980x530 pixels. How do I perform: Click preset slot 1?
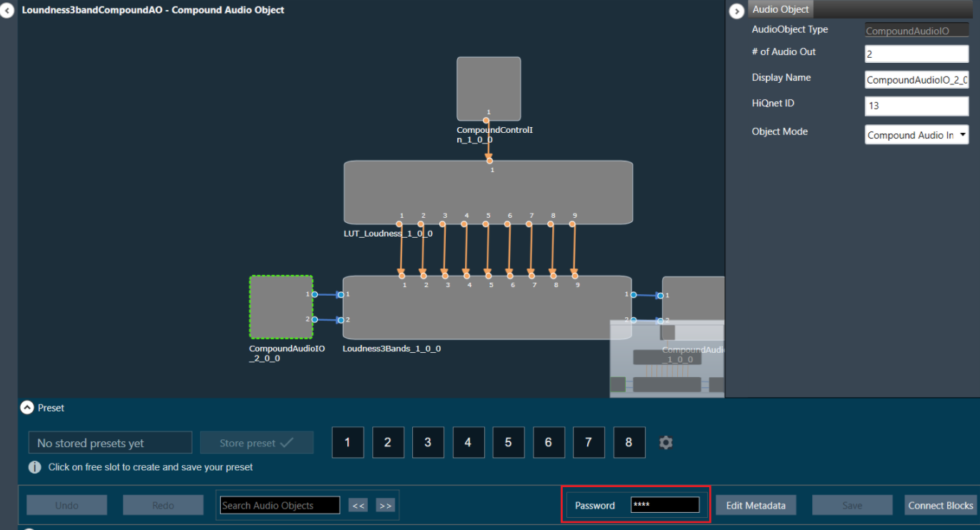pos(348,443)
